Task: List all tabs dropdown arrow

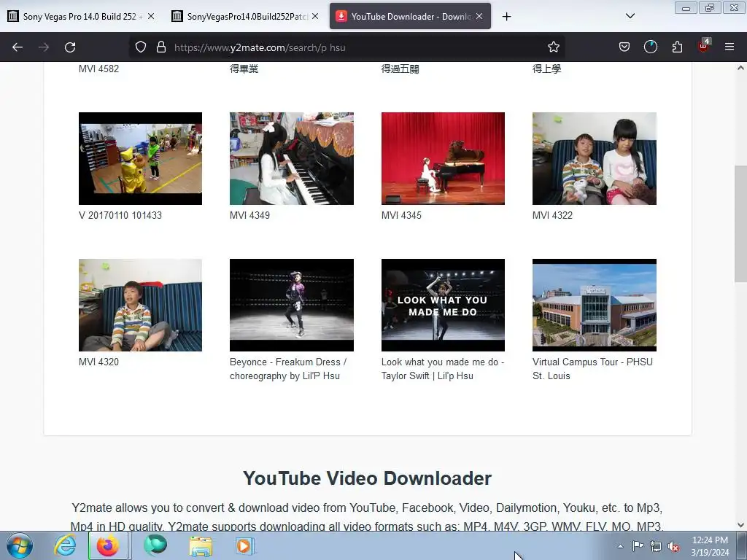Action: coord(630,16)
